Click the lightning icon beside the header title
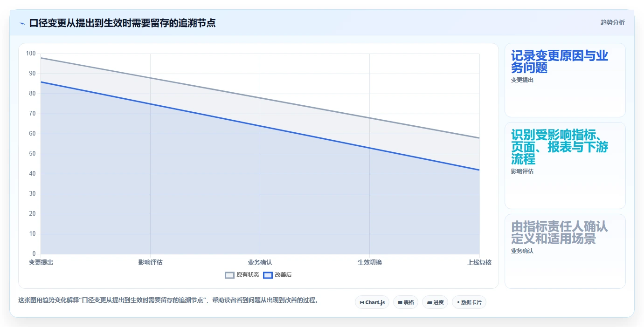Screen dimensions: 644x327 (x=22, y=23)
